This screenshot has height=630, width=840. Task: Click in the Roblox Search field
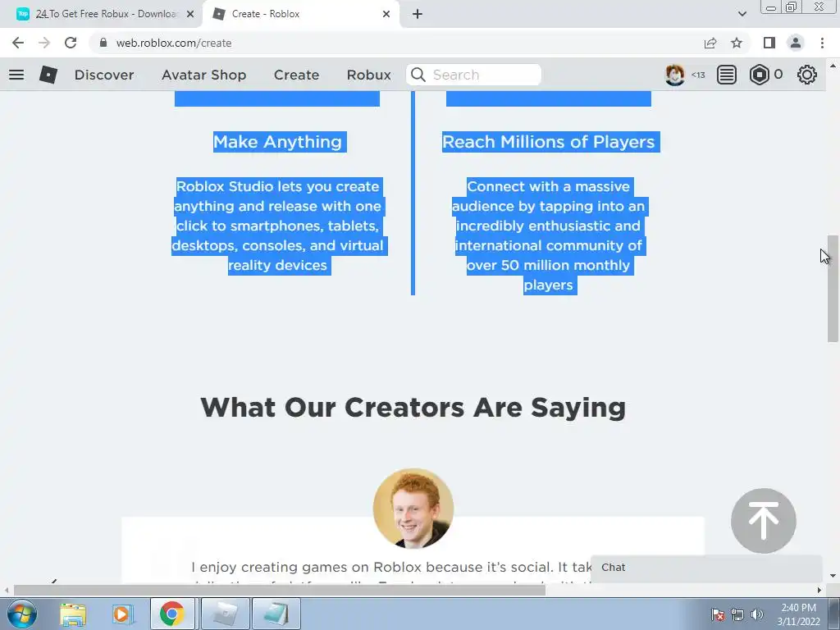point(473,75)
